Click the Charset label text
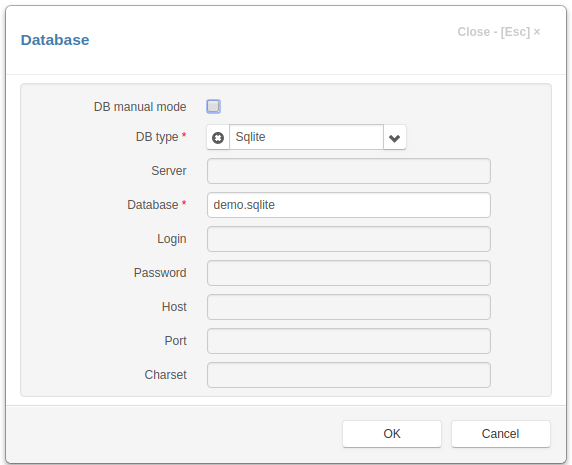This screenshot has width=572, height=465. pyautogui.click(x=166, y=375)
